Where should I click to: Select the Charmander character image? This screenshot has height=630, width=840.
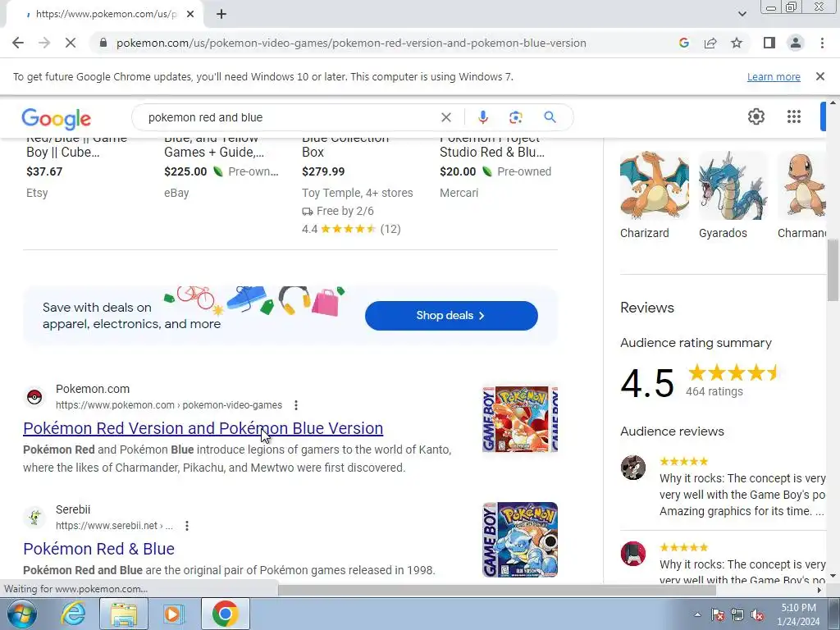(802, 186)
